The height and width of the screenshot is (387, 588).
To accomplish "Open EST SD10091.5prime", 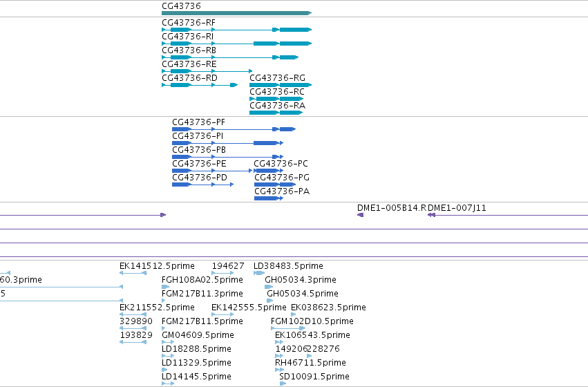I will coord(314,377).
